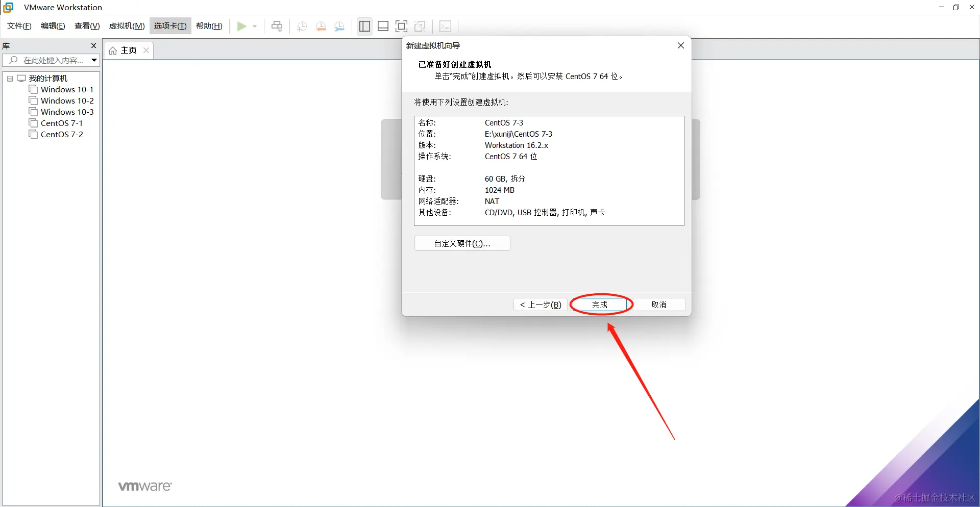
Task: Click the CentOS 7-3 name value
Action: (504, 122)
